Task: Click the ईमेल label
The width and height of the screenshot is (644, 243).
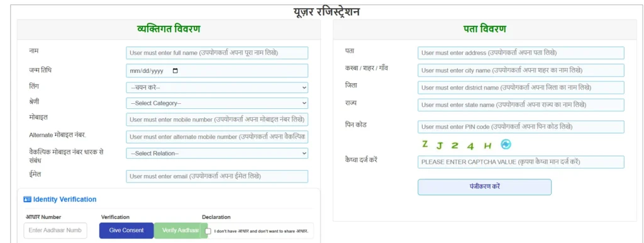Action: click(35, 174)
